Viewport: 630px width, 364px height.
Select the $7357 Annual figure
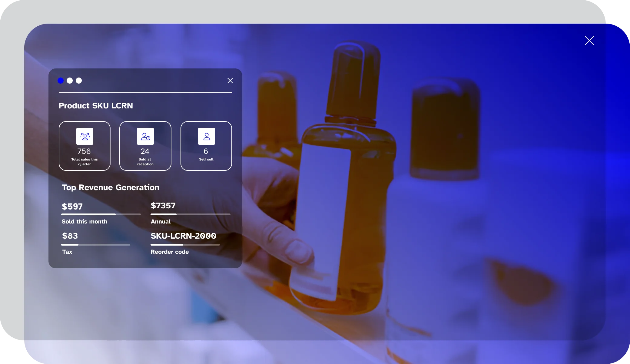[163, 206]
